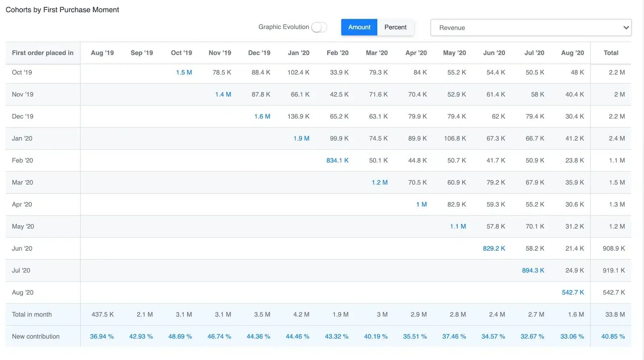Image resolution: width=644 pixels, height=360 pixels.
Task: Click the Sep '19 column header
Action: coord(142,53)
